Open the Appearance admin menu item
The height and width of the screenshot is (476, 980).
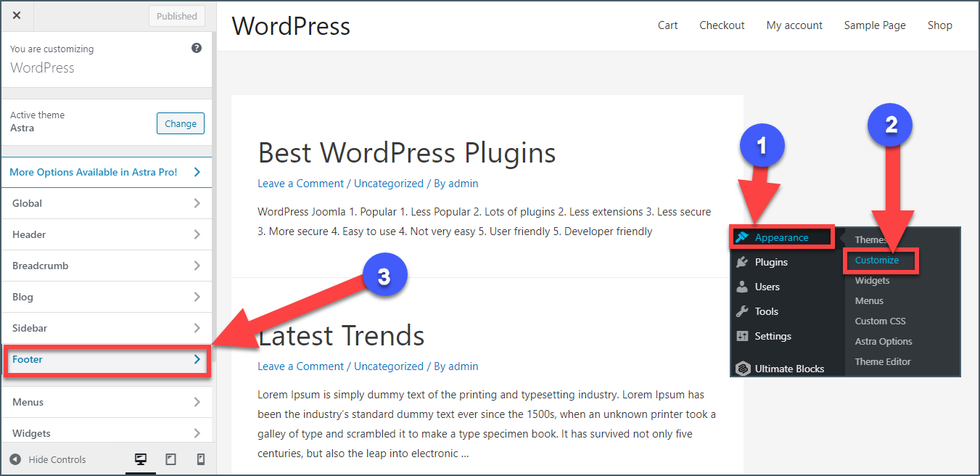(x=781, y=237)
